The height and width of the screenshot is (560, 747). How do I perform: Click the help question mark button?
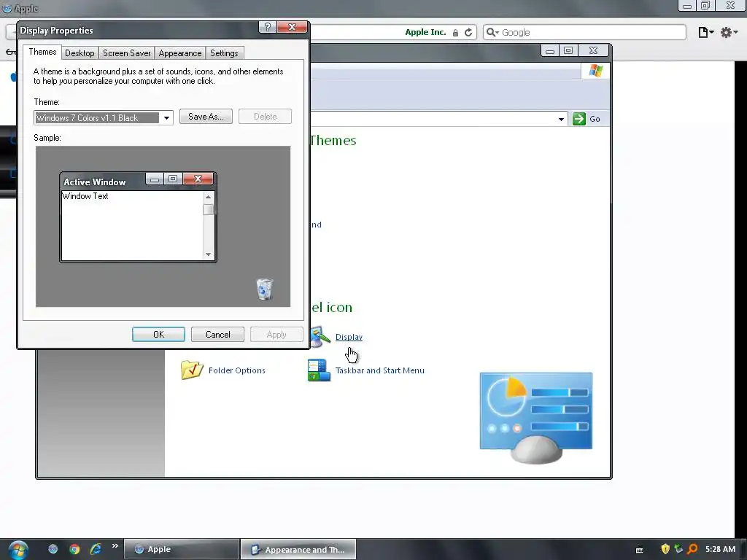pos(268,27)
